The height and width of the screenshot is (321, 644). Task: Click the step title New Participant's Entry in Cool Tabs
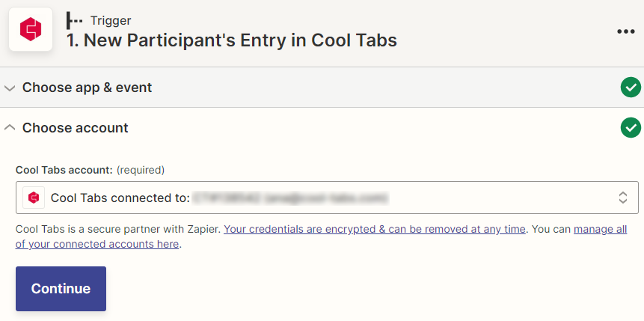click(x=232, y=40)
